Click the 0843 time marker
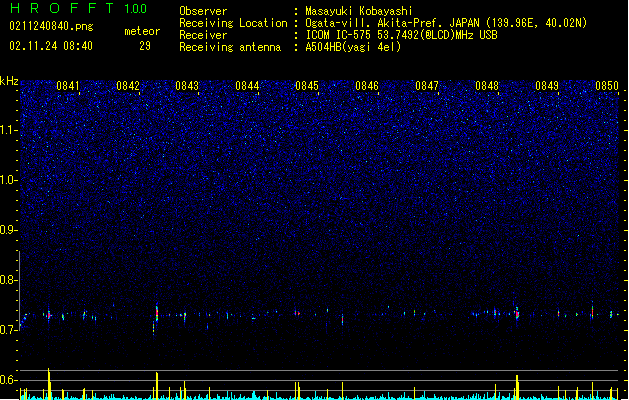The width and height of the screenshot is (629, 400). [x=187, y=86]
